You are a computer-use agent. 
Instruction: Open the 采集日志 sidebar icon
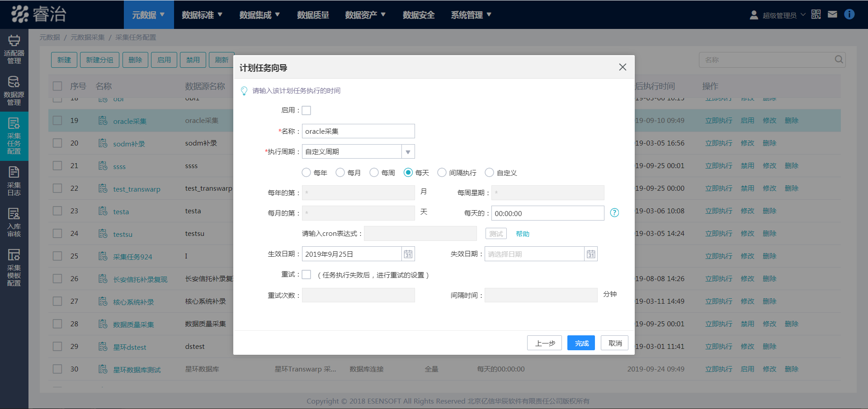[14, 181]
